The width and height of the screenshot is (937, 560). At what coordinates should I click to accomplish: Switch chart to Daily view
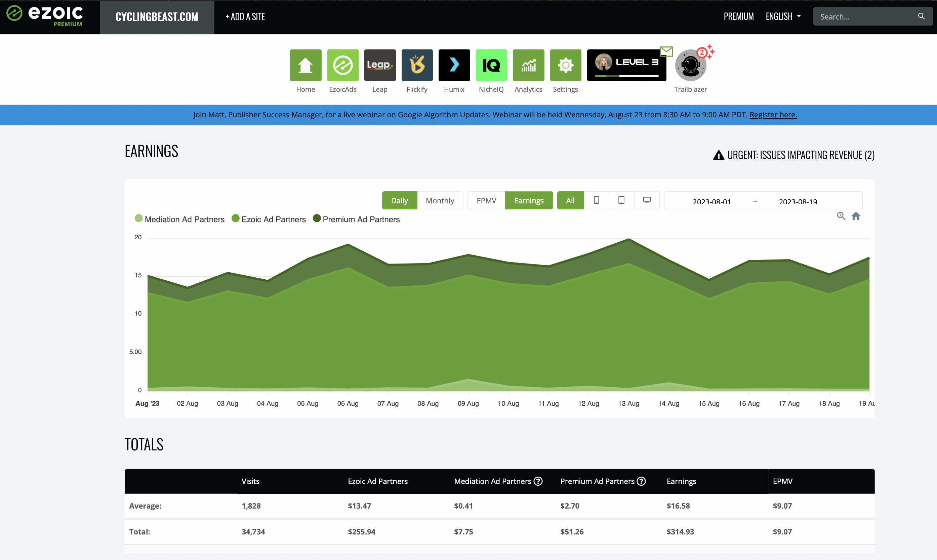400,200
